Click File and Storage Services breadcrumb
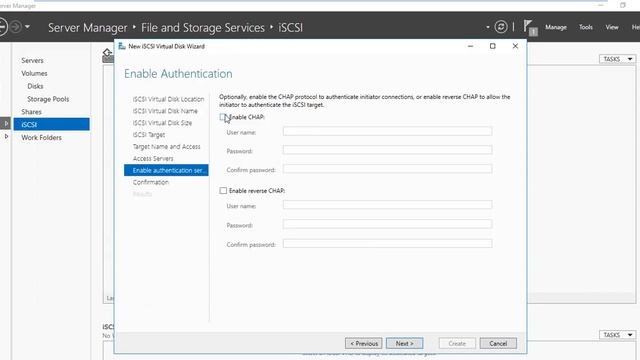This screenshot has width=640, height=360. pyautogui.click(x=203, y=28)
